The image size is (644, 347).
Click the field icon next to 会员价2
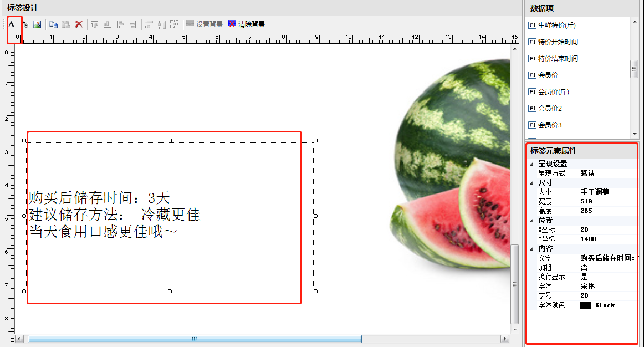(x=532, y=109)
